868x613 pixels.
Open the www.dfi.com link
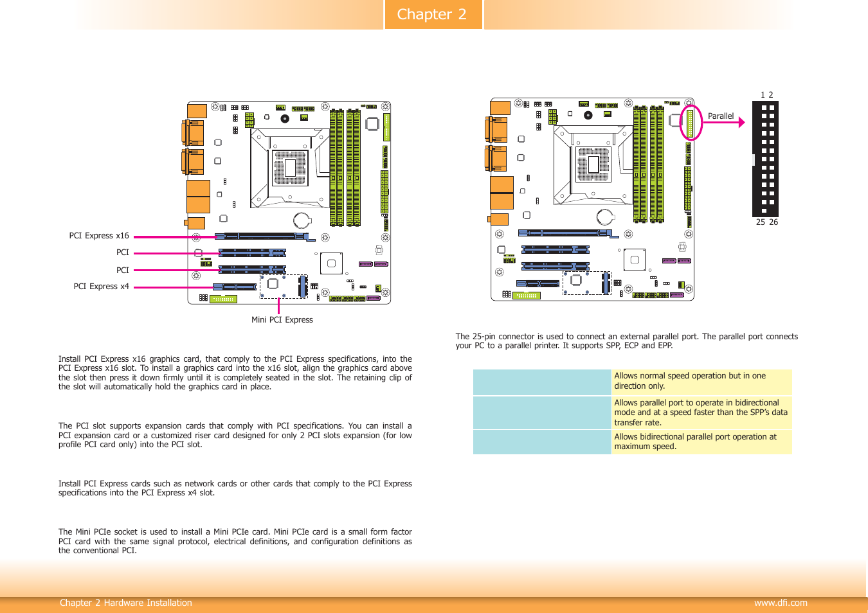pyautogui.click(x=781, y=603)
